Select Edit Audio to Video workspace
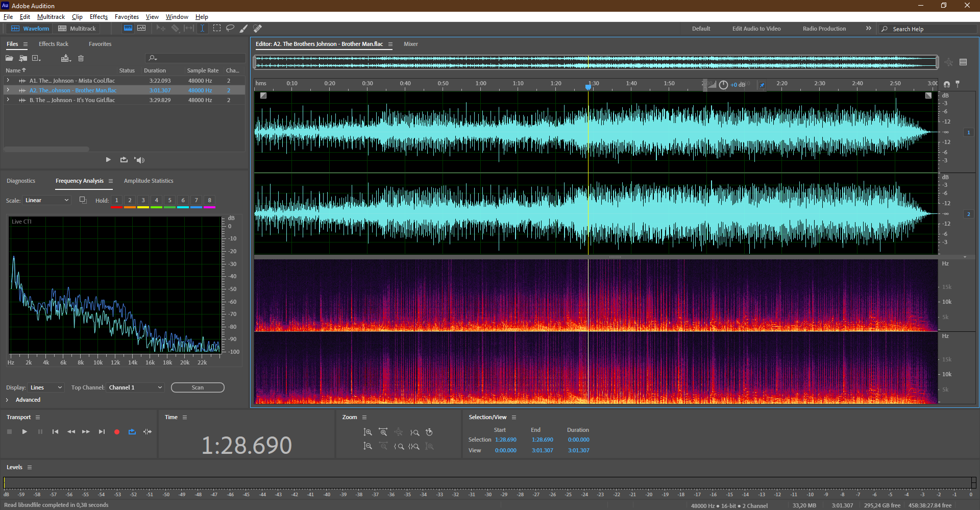The image size is (980, 510). [756, 29]
